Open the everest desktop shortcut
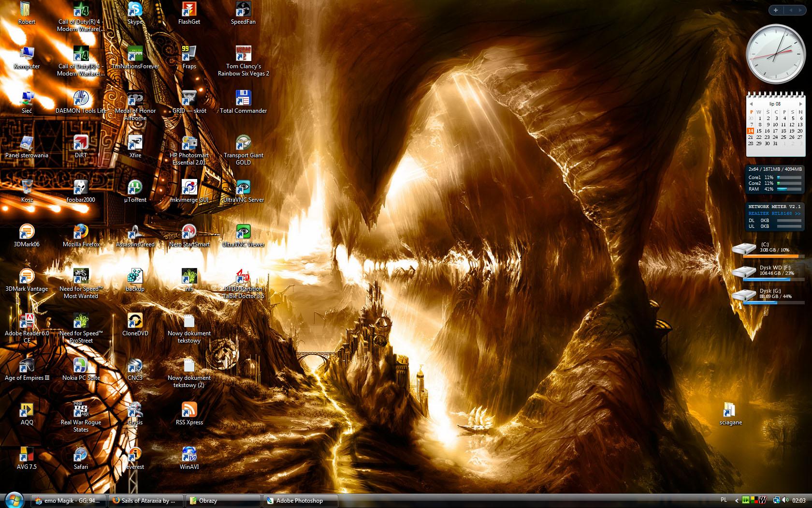The image size is (812, 508). coord(135,459)
